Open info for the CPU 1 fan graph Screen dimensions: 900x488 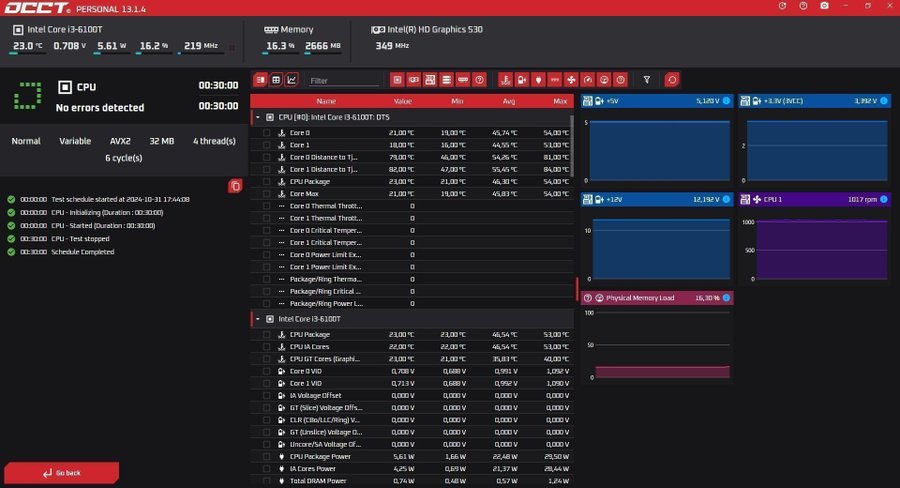pos(884,199)
